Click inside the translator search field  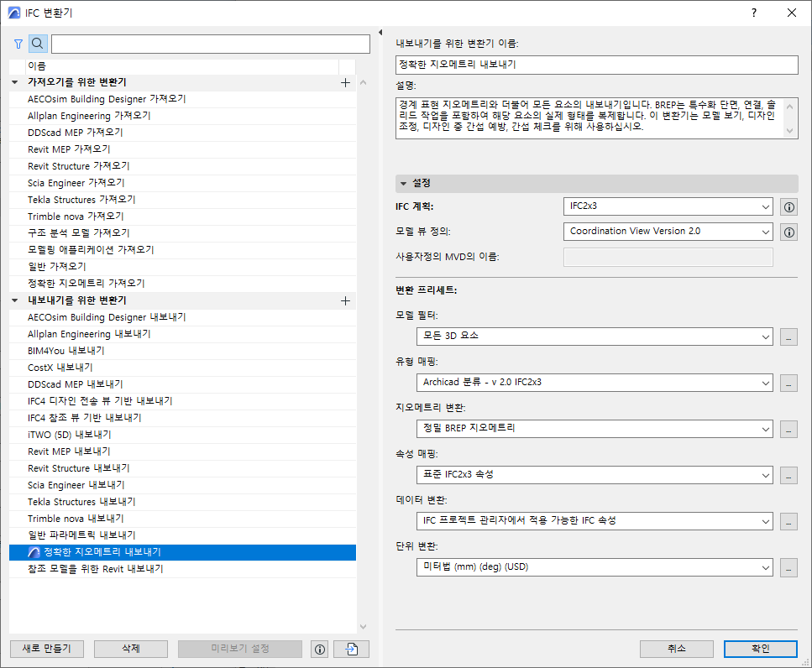(x=210, y=43)
